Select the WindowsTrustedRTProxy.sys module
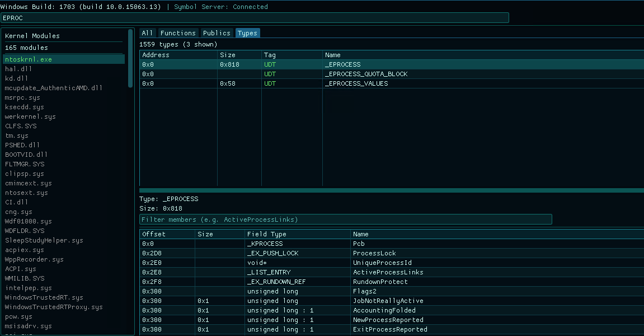Screen dimensions: 644x336 64,307
